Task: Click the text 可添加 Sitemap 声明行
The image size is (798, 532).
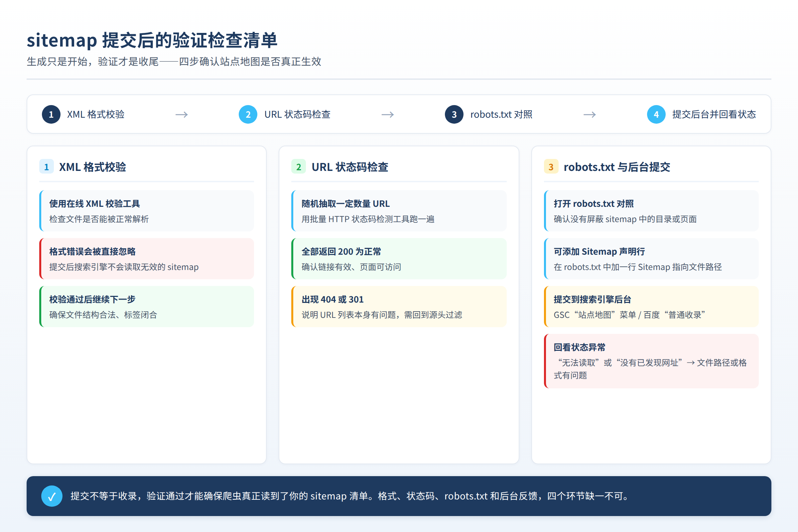Action: point(599,251)
